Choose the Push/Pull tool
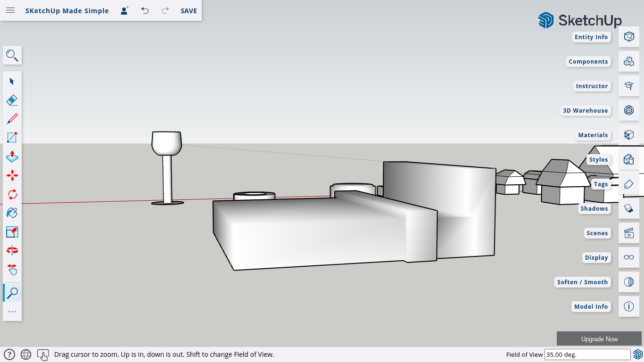Viewport: 644px width, 362px height. click(12, 156)
